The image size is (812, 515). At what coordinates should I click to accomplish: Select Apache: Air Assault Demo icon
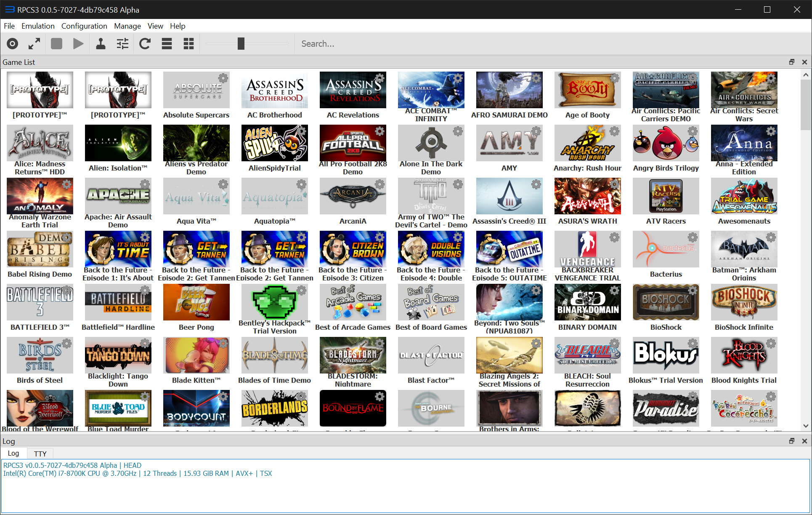[x=118, y=196]
